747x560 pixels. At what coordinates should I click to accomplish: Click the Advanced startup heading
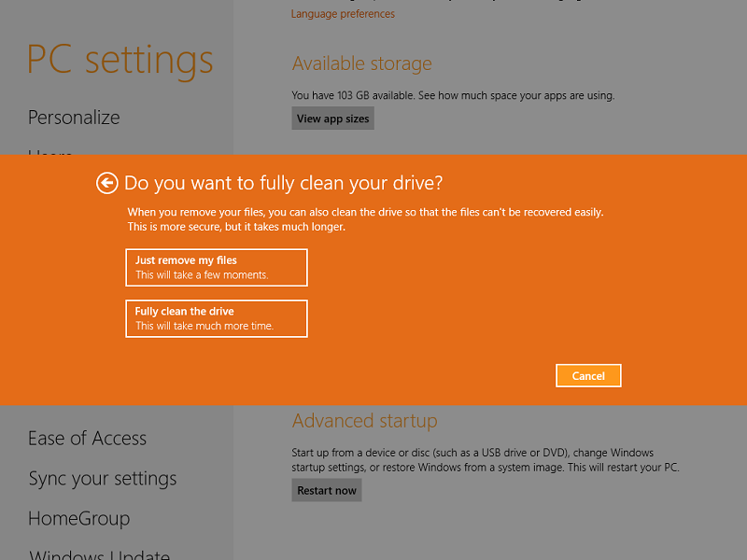coord(364,421)
